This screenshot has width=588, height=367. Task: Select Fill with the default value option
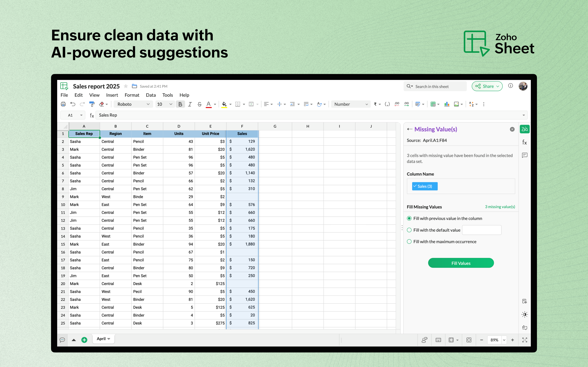(409, 230)
